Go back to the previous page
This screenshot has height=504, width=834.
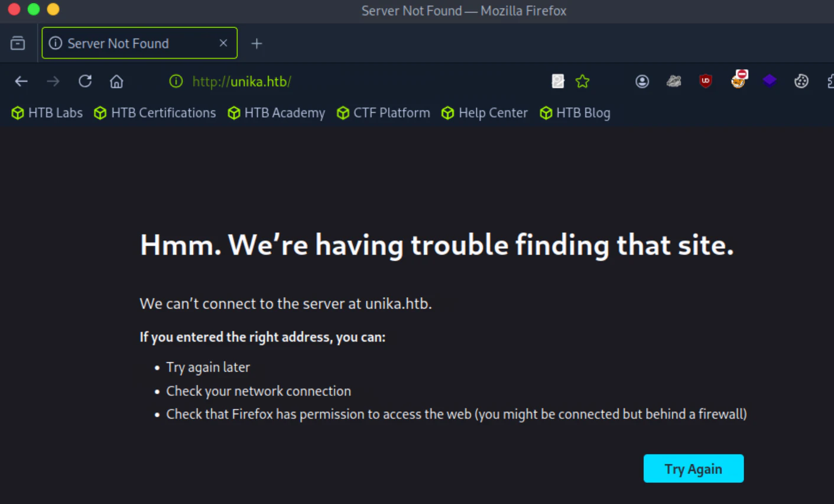click(x=21, y=82)
